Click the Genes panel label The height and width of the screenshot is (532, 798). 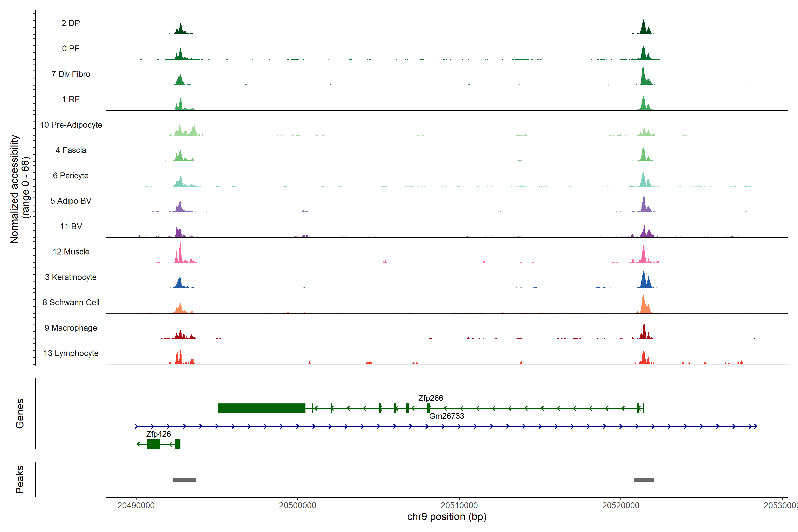[20, 414]
